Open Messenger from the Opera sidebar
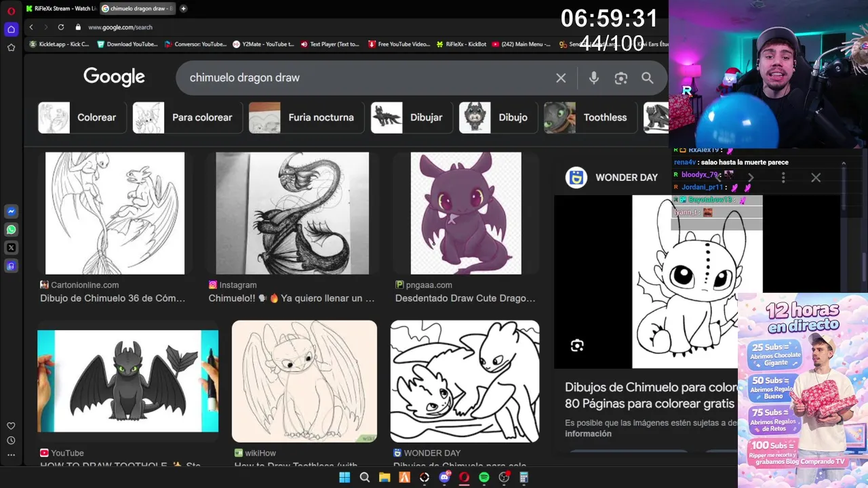 [11, 211]
